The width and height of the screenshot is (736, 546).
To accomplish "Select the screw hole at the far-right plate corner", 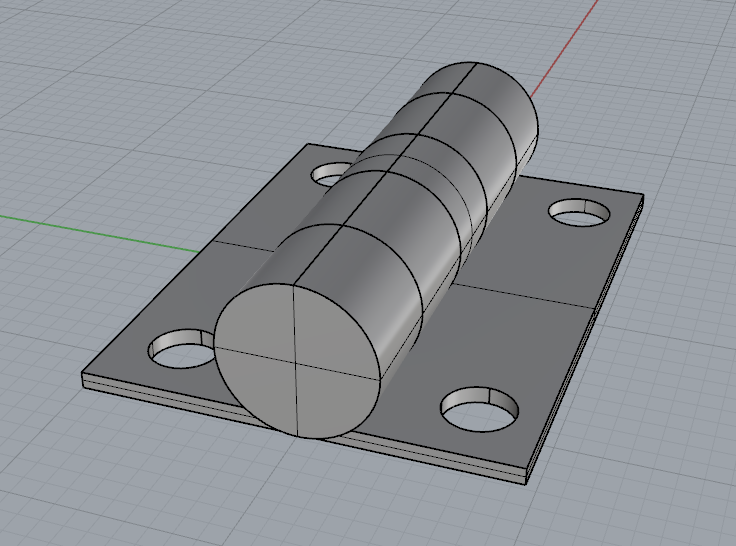I will point(580,212).
